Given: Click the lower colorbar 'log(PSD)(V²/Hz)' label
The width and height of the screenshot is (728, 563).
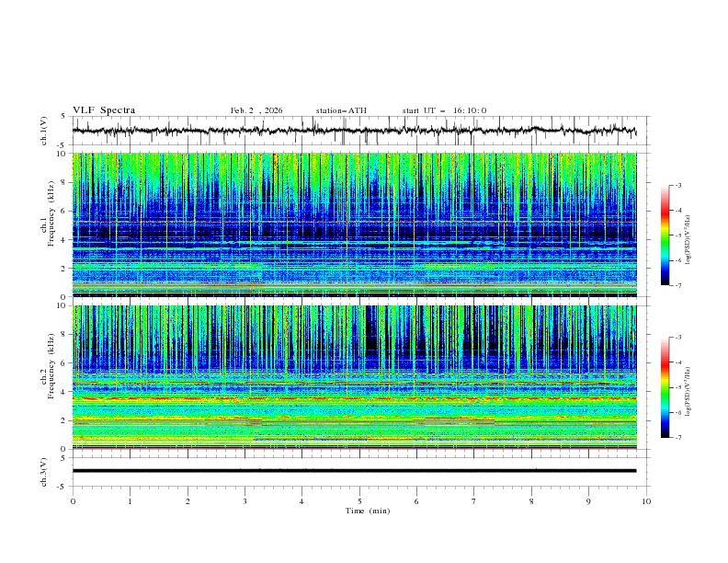Looking at the screenshot, I should click(x=688, y=392).
